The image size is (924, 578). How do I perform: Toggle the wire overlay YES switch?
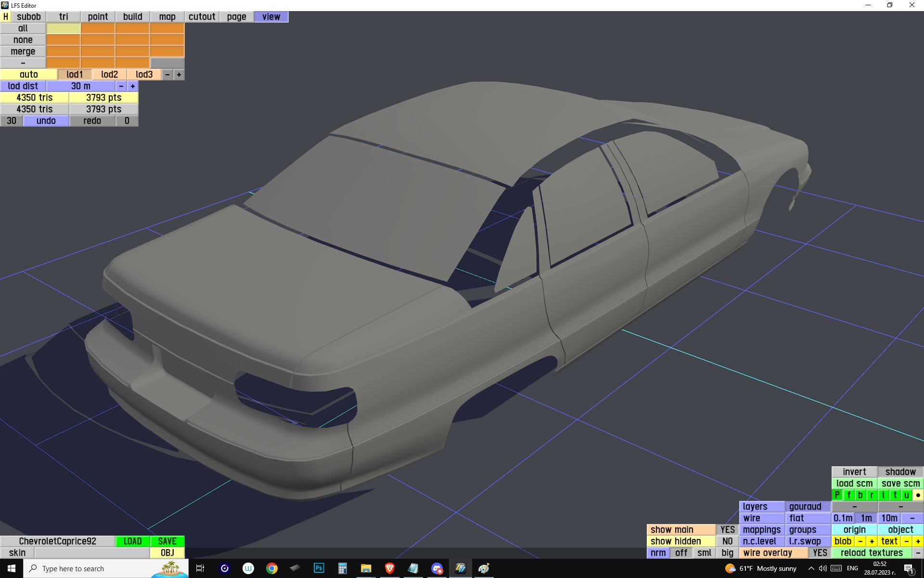coord(820,552)
